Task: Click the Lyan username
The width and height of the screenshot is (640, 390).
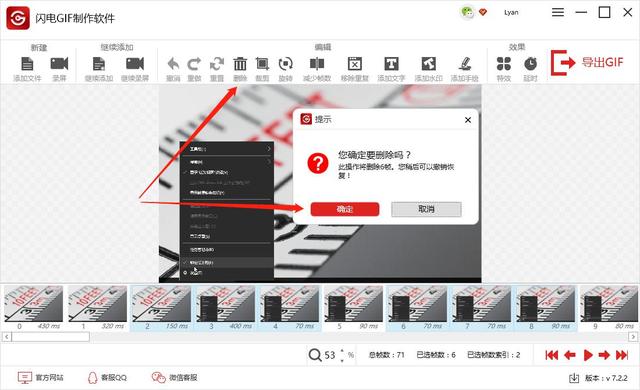Action: click(511, 12)
